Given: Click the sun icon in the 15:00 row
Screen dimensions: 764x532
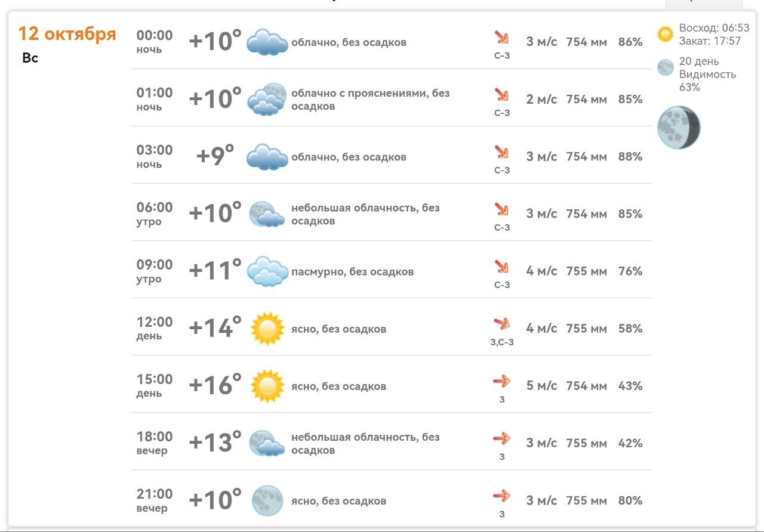Looking at the screenshot, I should (266, 386).
